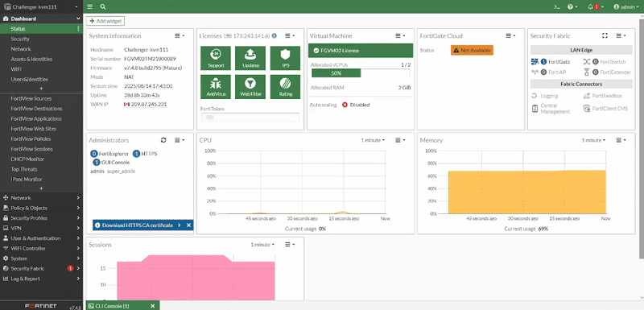Open Status dashboard options dots

(x=78, y=29)
